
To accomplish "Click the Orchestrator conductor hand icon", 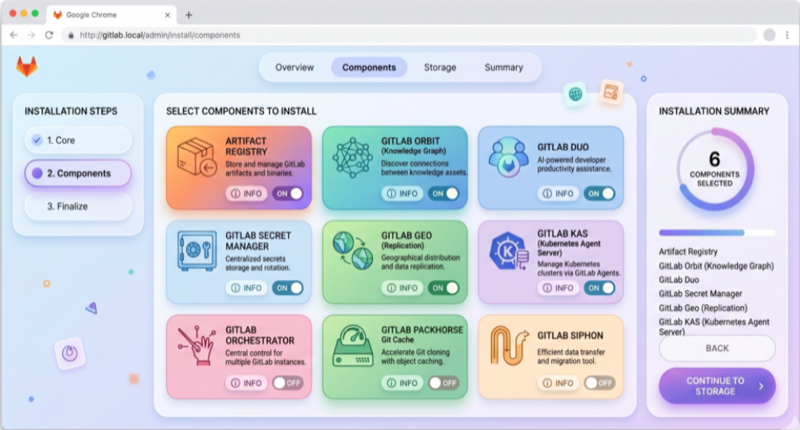I will coord(197,345).
